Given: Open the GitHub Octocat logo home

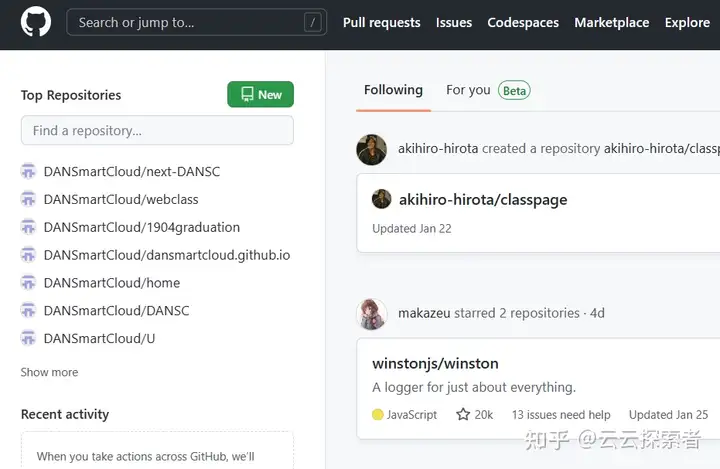Looking at the screenshot, I should click(x=36, y=22).
